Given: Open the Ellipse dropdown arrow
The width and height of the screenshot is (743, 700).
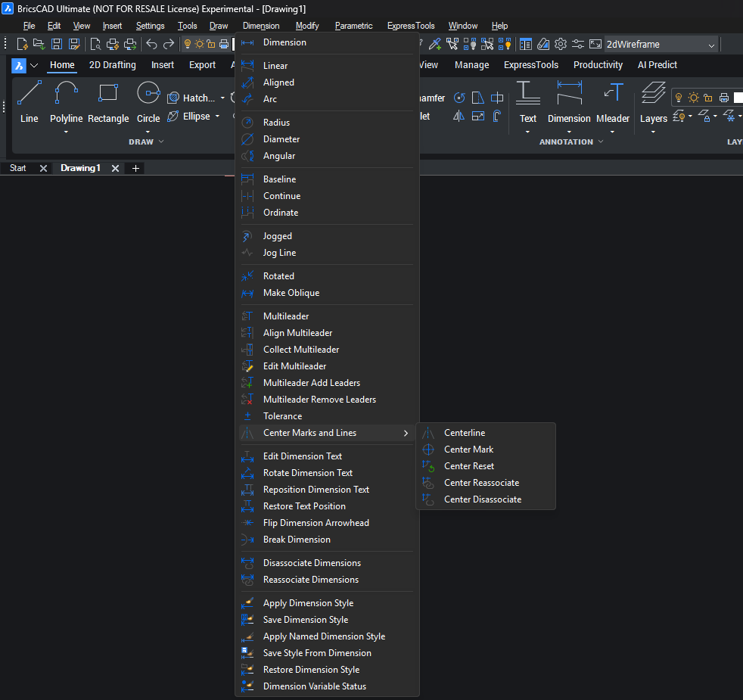Looking at the screenshot, I should (x=217, y=116).
